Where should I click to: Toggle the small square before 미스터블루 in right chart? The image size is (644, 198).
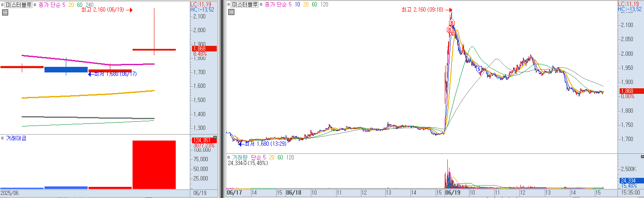pos(229,4)
